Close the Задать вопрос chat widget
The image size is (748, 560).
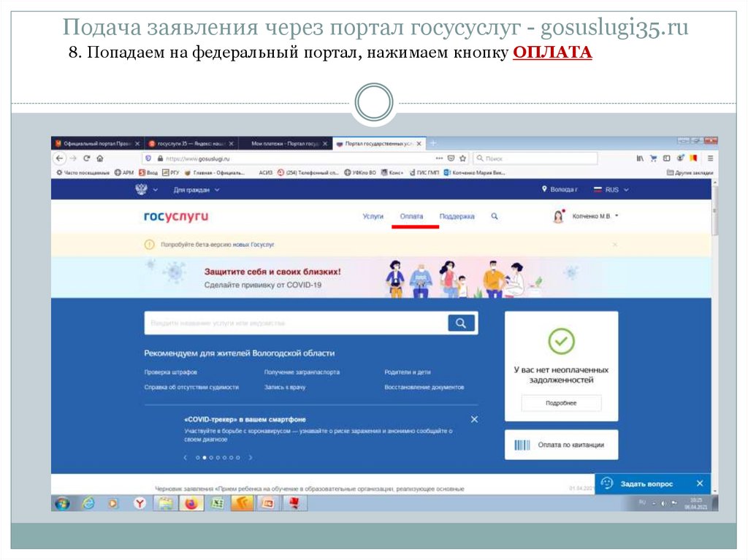click(x=700, y=483)
